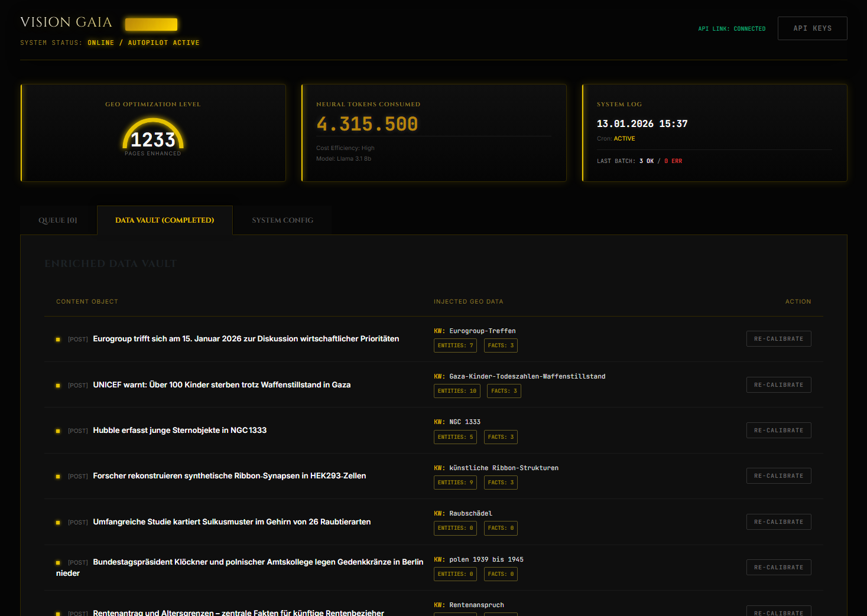The image size is (867, 616).
Task: Select the VISION GAIA logo
Action: point(66,22)
